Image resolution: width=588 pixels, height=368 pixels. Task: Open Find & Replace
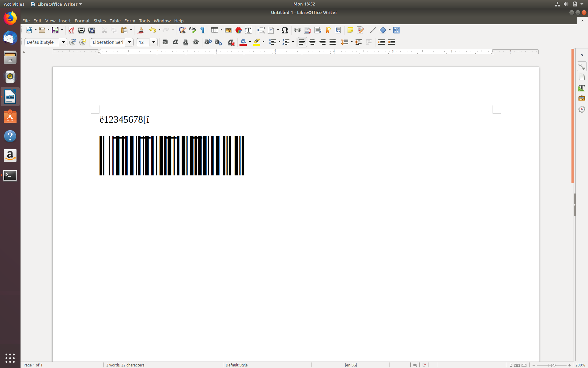click(x=182, y=30)
